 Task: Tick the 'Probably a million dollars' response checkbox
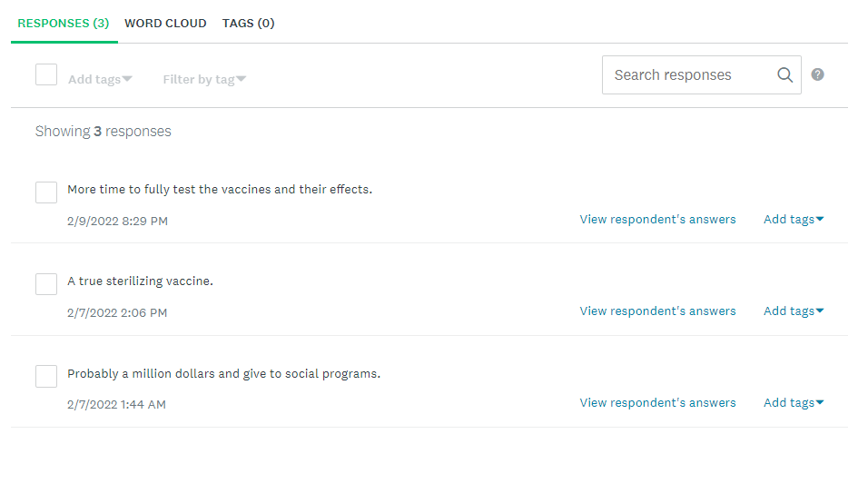46,376
